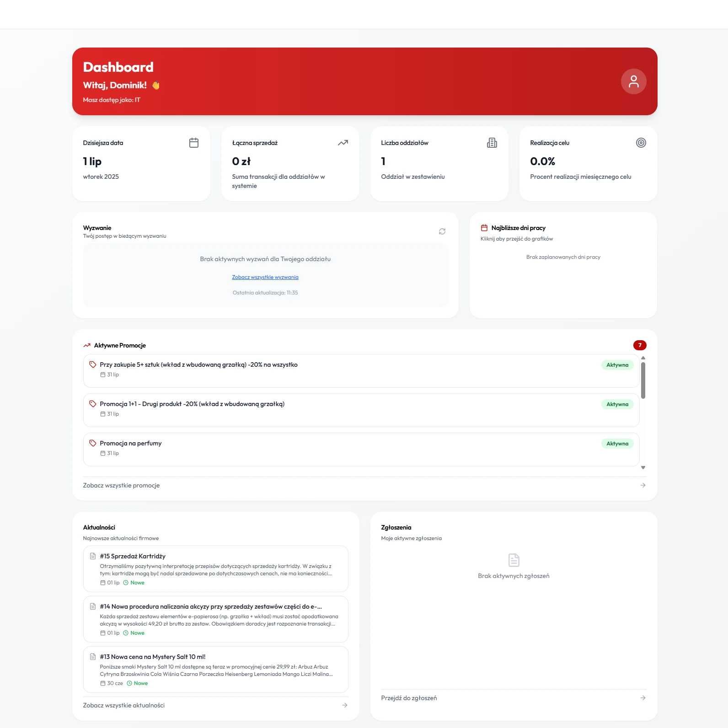This screenshot has width=728, height=728.
Task: Click the tag icon of Promocja 1+1
Action: coord(93,404)
